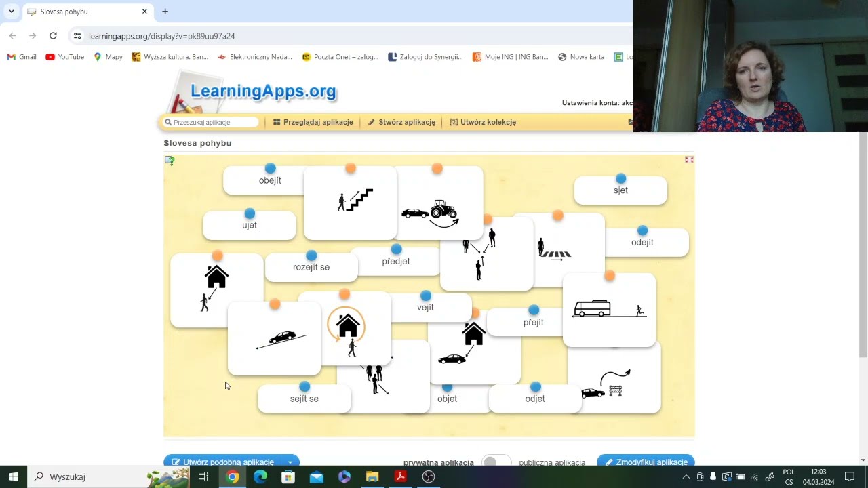Image resolution: width=868 pixels, height=488 pixels.
Task: Click the word card 'sjet'
Action: (x=620, y=190)
